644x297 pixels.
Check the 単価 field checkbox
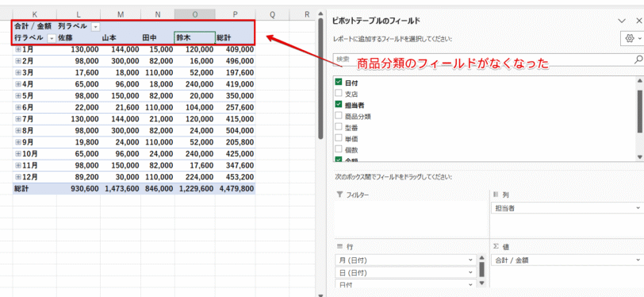click(339, 138)
